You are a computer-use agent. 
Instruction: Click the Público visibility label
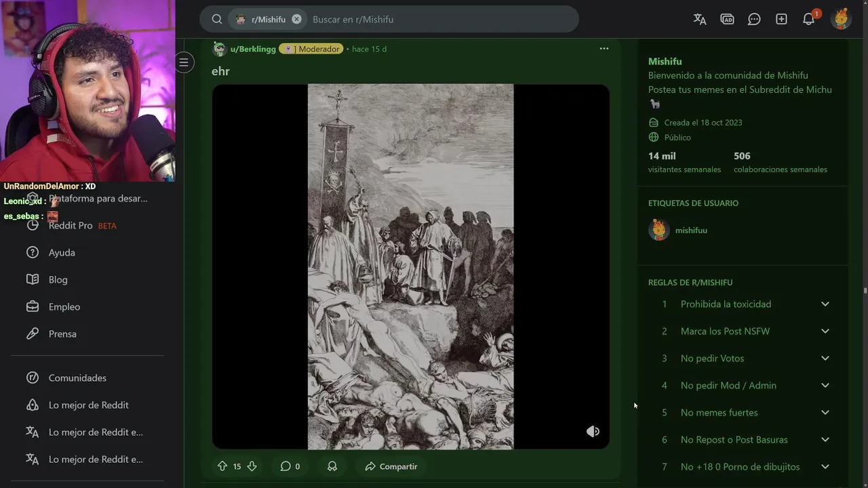tap(677, 138)
